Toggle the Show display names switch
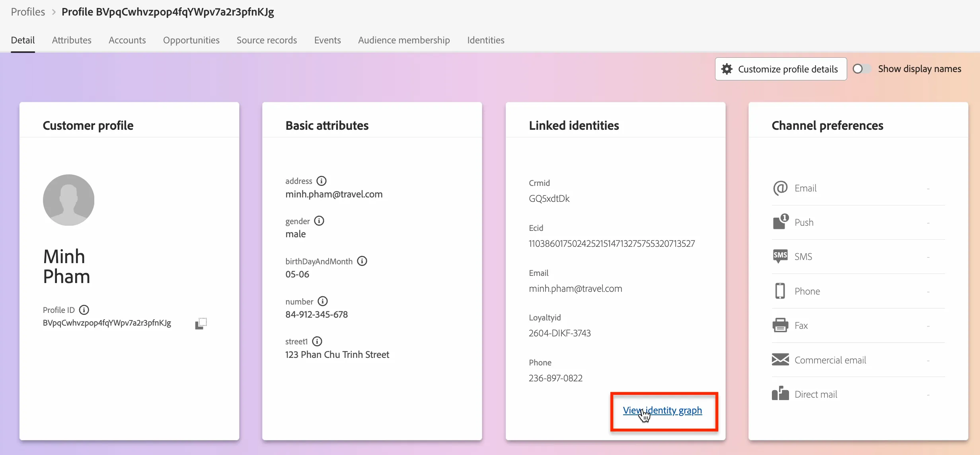Image resolution: width=980 pixels, height=455 pixels. [x=862, y=69]
